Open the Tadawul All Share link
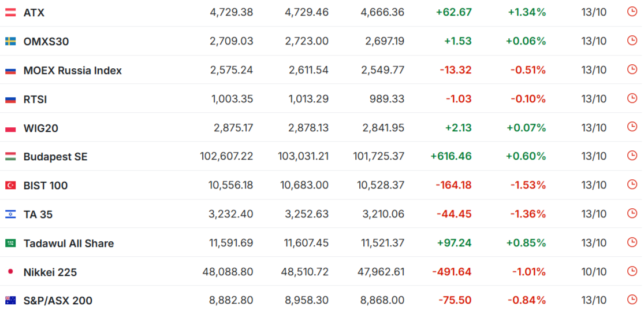This screenshot has height=310, width=644. [69, 243]
